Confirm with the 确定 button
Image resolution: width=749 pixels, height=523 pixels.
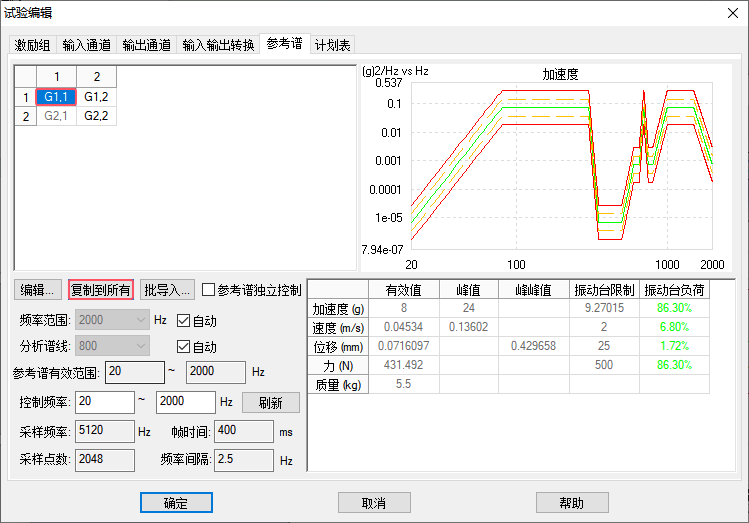(175, 502)
